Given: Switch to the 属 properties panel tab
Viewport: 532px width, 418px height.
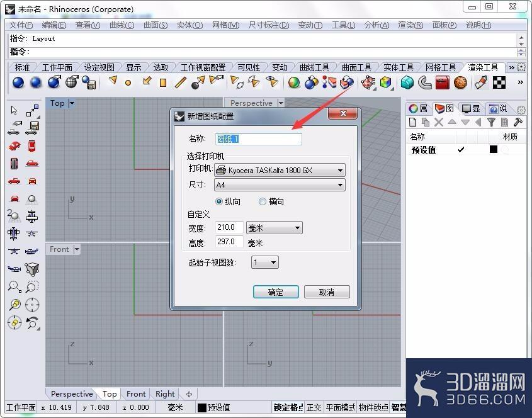Looking at the screenshot, I should 418,108.
